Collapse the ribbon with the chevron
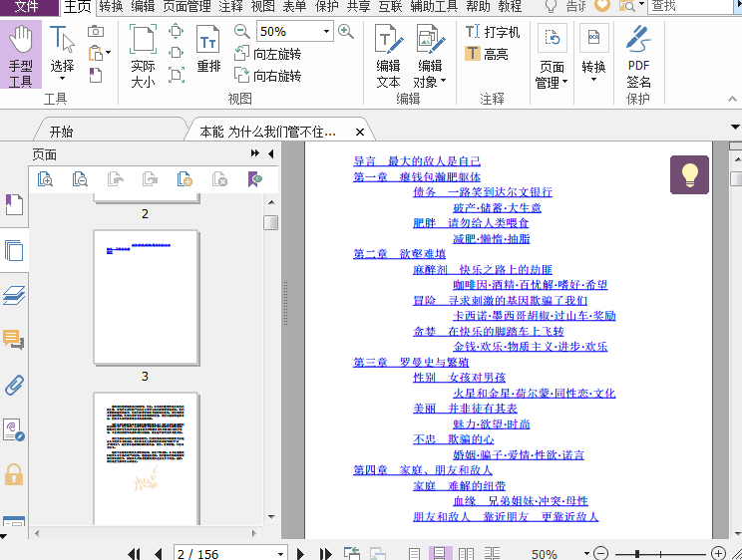This screenshot has height=560, width=742. click(x=732, y=99)
